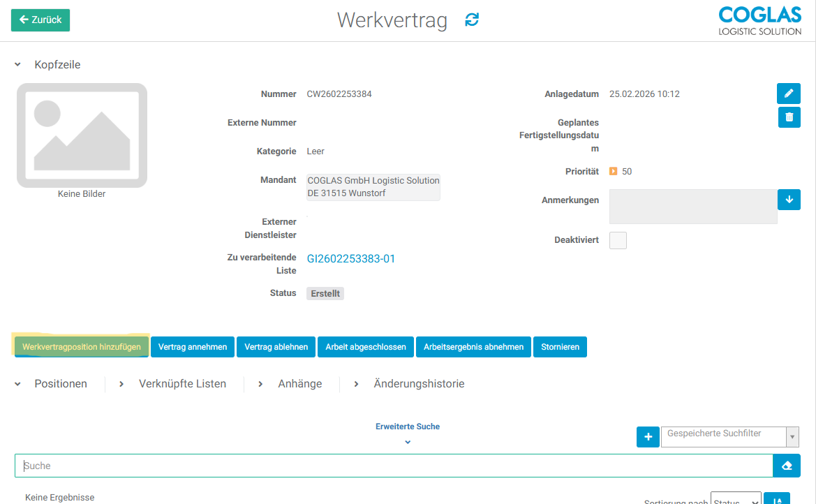Click the Vertrag annehmen button
This screenshot has width=816, height=504.
tap(193, 347)
